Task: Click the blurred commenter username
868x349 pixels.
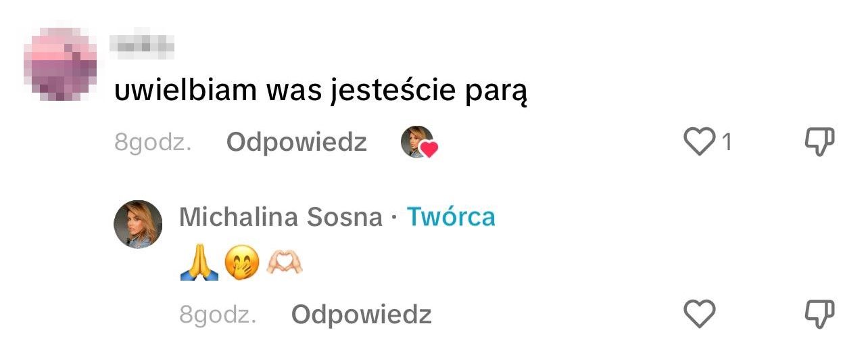Action: pos(143,45)
